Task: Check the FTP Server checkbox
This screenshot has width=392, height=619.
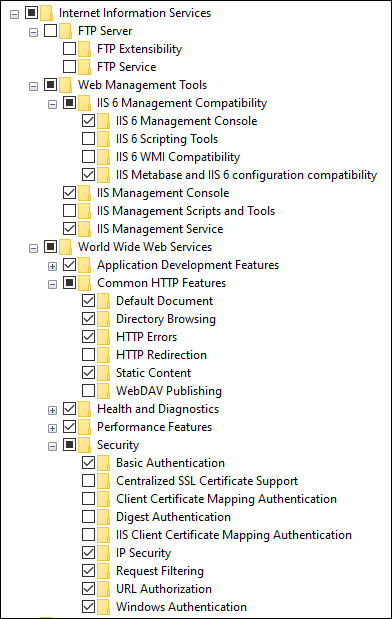Action: 51,30
